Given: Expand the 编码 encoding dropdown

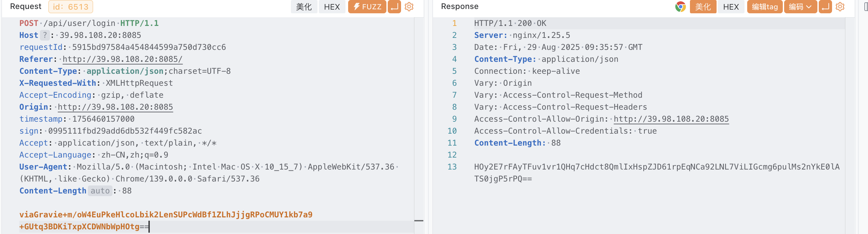Looking at the screenshot, I should coord(800,7).
